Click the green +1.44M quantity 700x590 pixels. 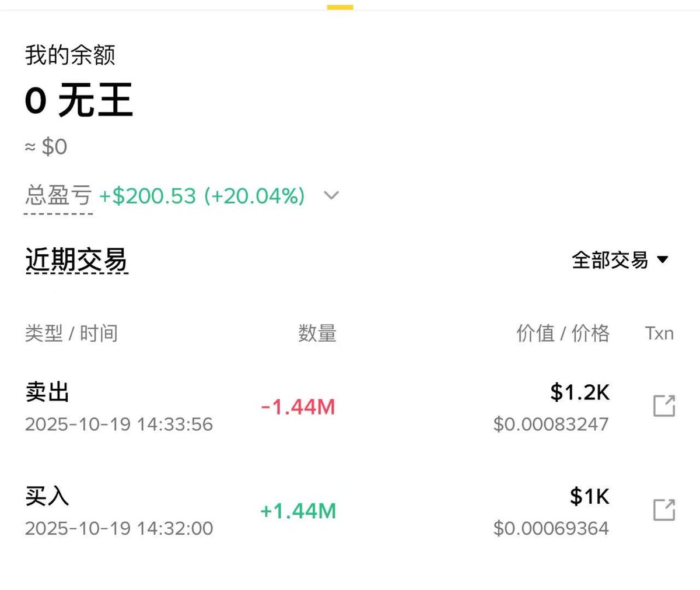click(x=298, y=511)
